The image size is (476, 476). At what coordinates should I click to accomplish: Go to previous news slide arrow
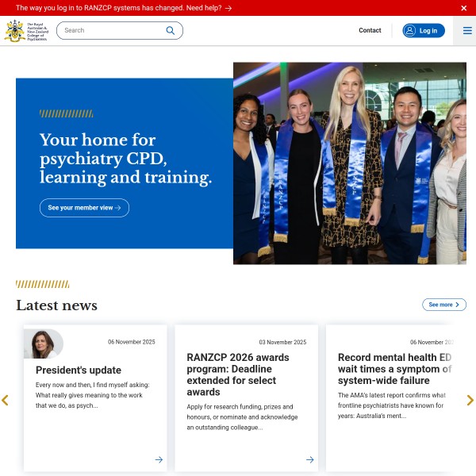tap(5, 400)
